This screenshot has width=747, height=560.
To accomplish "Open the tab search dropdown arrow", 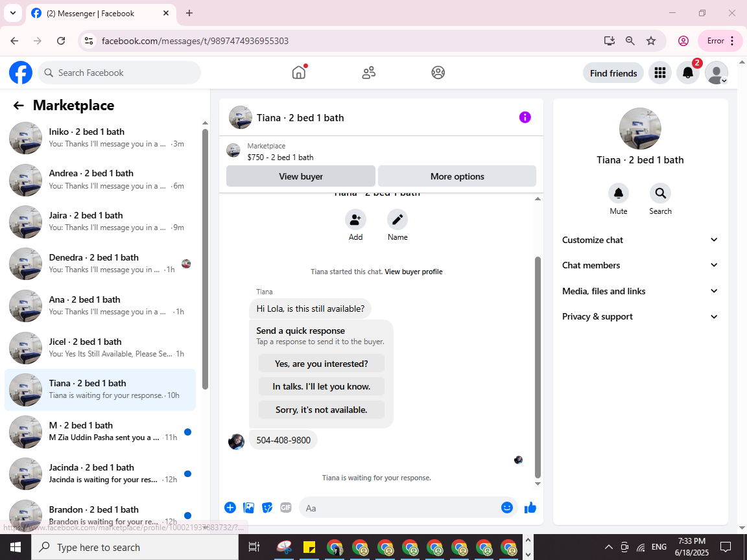I will coord(13,14).
